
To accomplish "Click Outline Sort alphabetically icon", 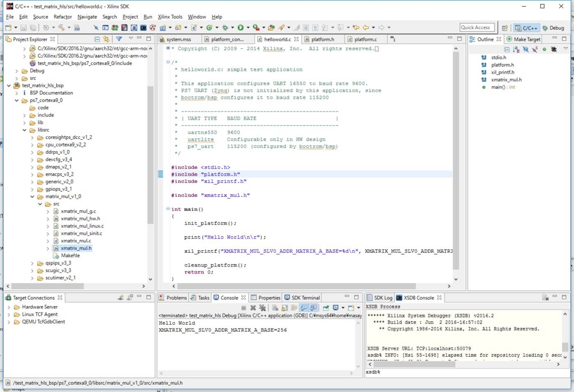I will coord(516,49).
